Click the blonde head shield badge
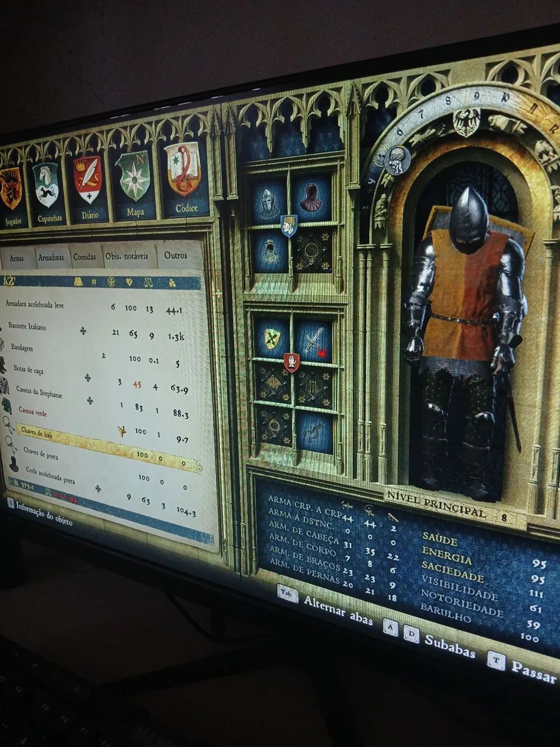This screenshot has width=560, height=747. 289,225
